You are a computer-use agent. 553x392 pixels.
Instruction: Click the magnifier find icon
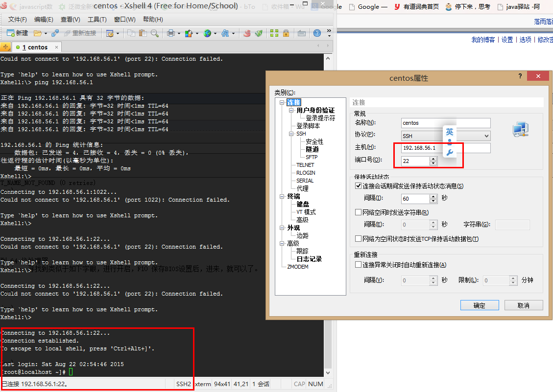pyautogui.click(x=154, y=33)
